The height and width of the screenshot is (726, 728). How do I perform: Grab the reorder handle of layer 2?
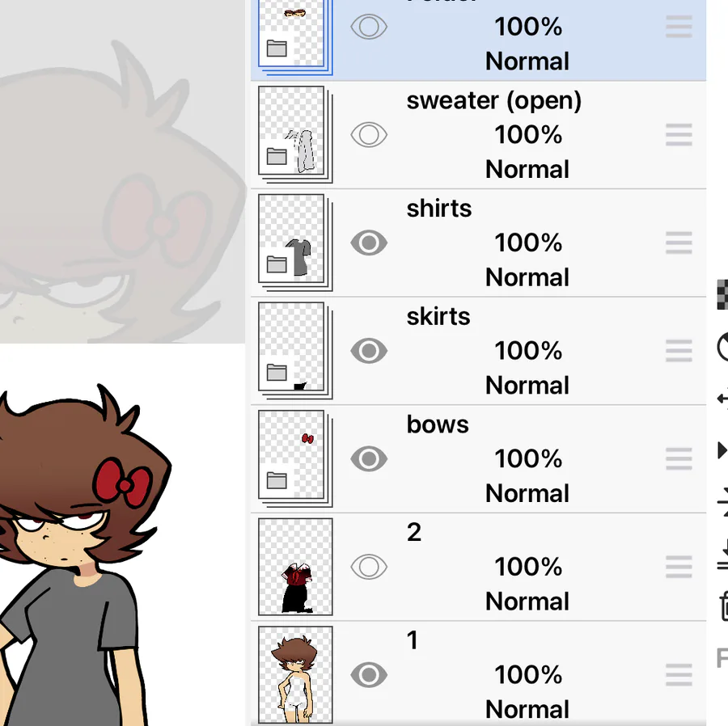679,567
